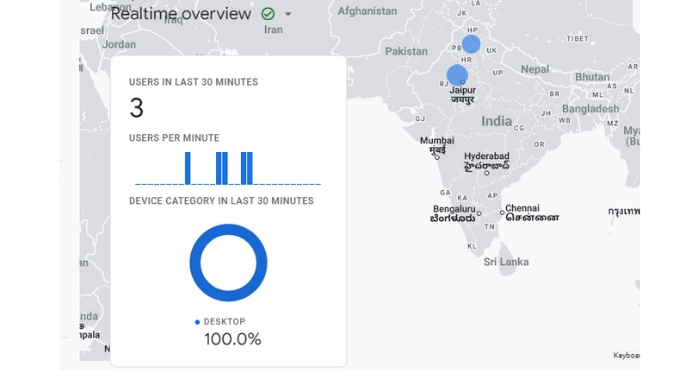
Task: Click Hyderabad city marker on map
Action: click(x=487, y=173)
